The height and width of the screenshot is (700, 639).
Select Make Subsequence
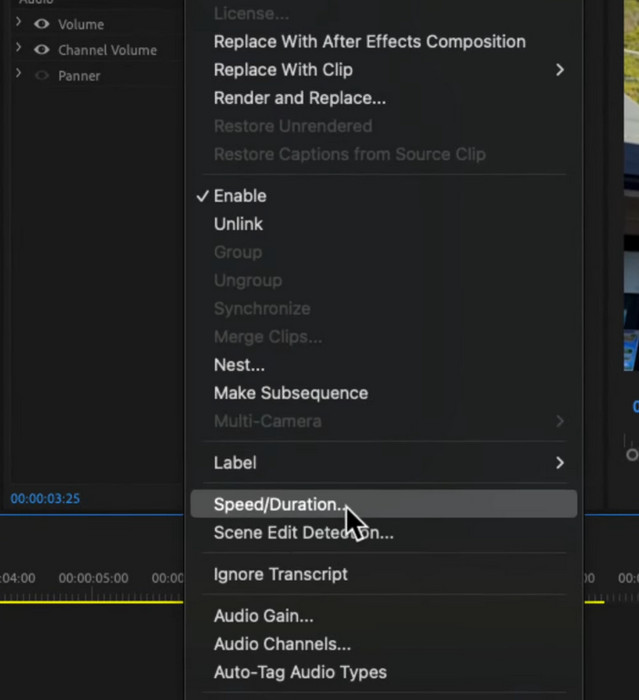[290, 393]
